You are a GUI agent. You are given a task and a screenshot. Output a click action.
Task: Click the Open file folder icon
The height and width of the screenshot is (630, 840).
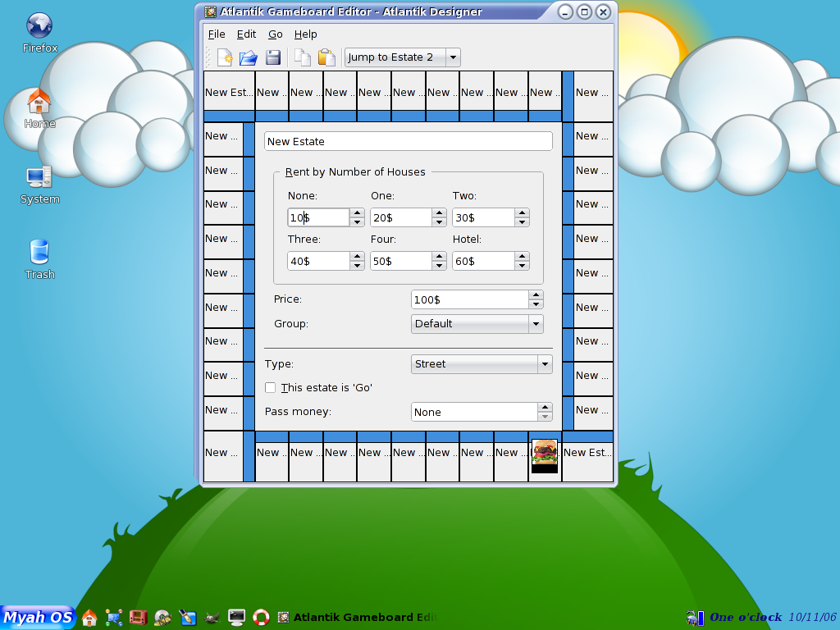[248, 57]
